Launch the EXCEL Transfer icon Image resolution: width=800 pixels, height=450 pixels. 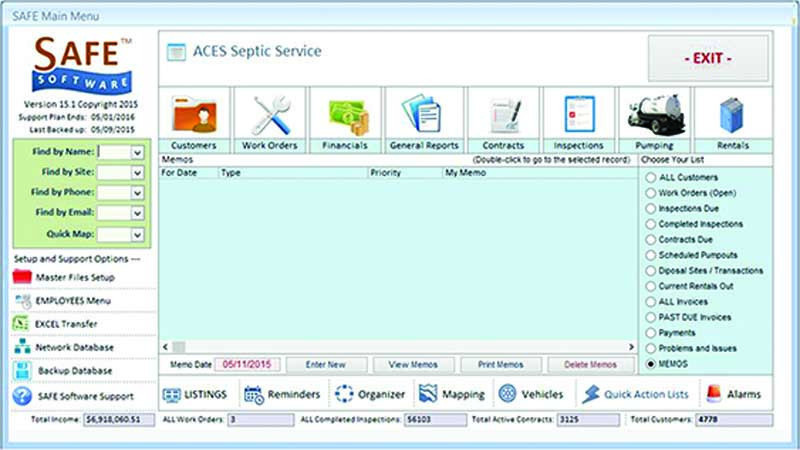(x=21, y=323)
